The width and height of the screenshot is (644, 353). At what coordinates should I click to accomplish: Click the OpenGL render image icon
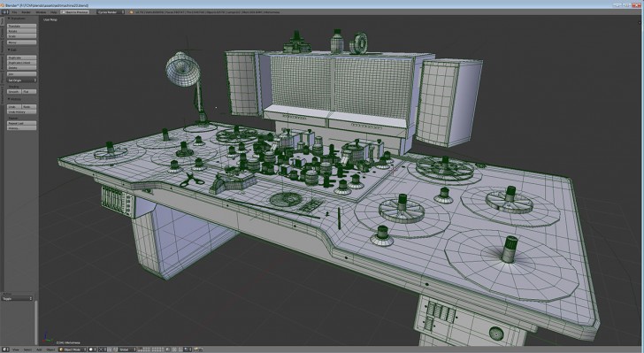click(195, 349)
